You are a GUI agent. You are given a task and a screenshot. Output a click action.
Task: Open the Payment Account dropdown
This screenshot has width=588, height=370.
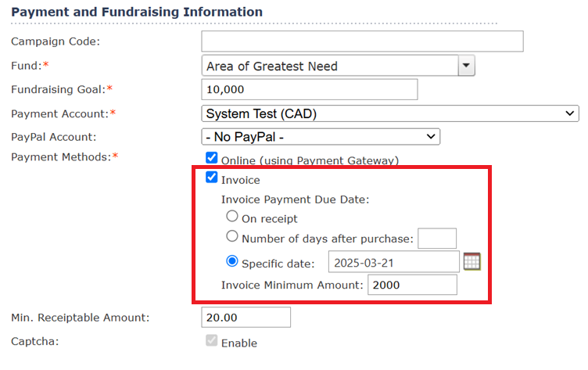point(390,113)
